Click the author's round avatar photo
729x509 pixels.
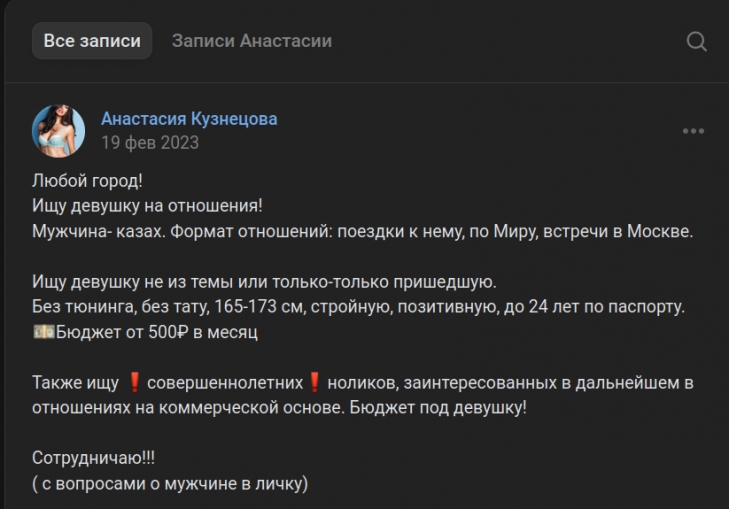point(59,131)
